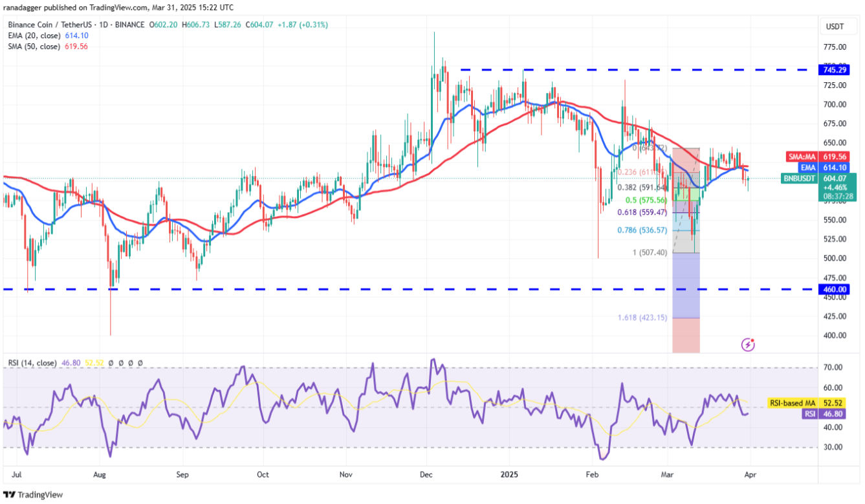Click the purple lightning bolt icon

[748, 345]
